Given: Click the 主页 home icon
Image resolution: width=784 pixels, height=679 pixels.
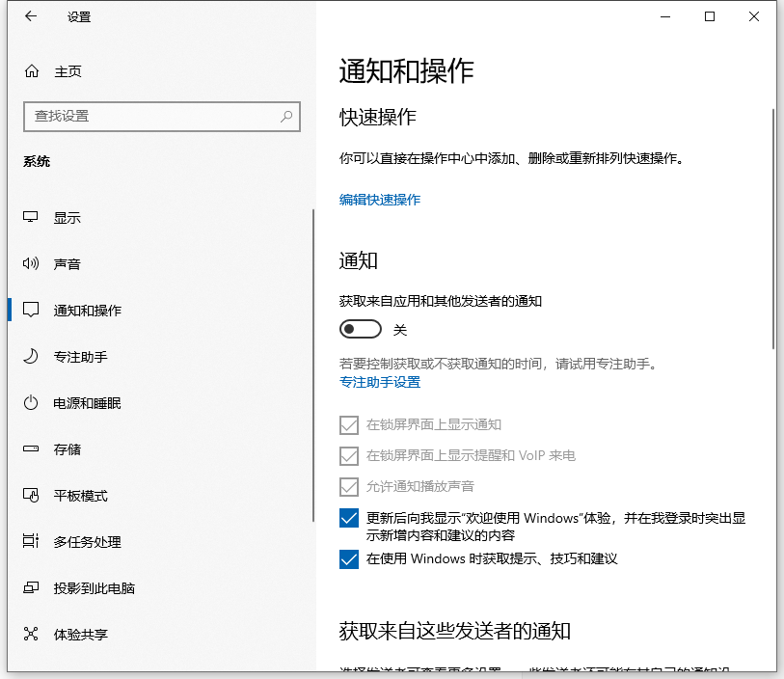Looking at the screenshot, I should (32, 69).
